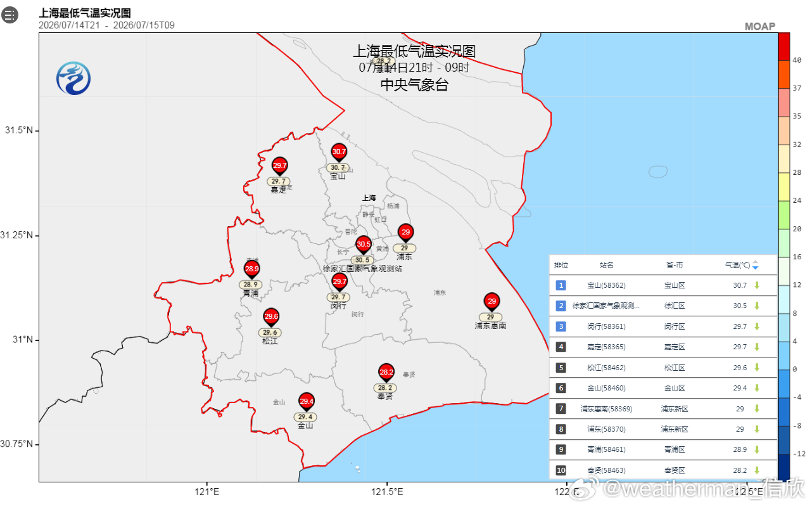The width and height of the screenshot is (812, 509).
Task: Select the darkest navy swatch below -12
Action: pyautogui.click(x=784, y=468)
